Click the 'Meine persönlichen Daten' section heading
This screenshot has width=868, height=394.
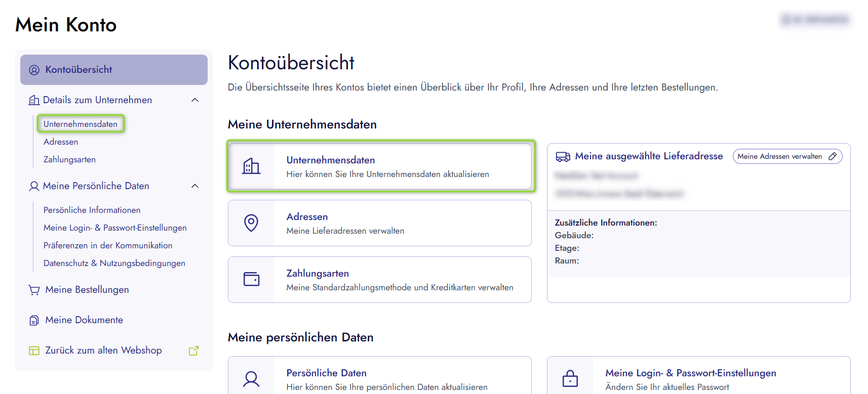click(x=301, y=337)
